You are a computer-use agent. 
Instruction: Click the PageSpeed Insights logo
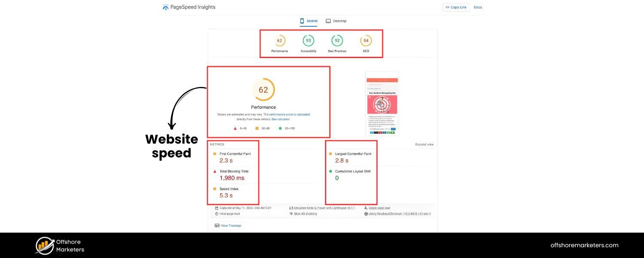(165, 7)
